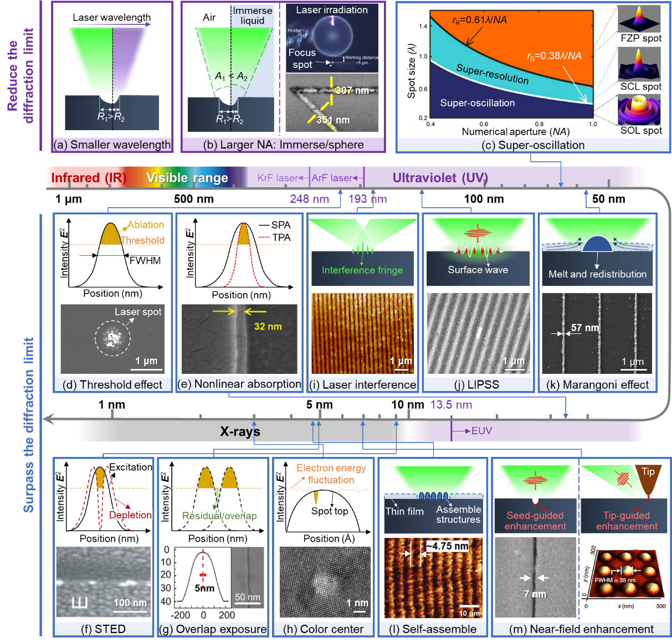Click the SCL spot 3D plot thumbnail
This screenshot has width=672, height=643.
click(x=639, y=64)
